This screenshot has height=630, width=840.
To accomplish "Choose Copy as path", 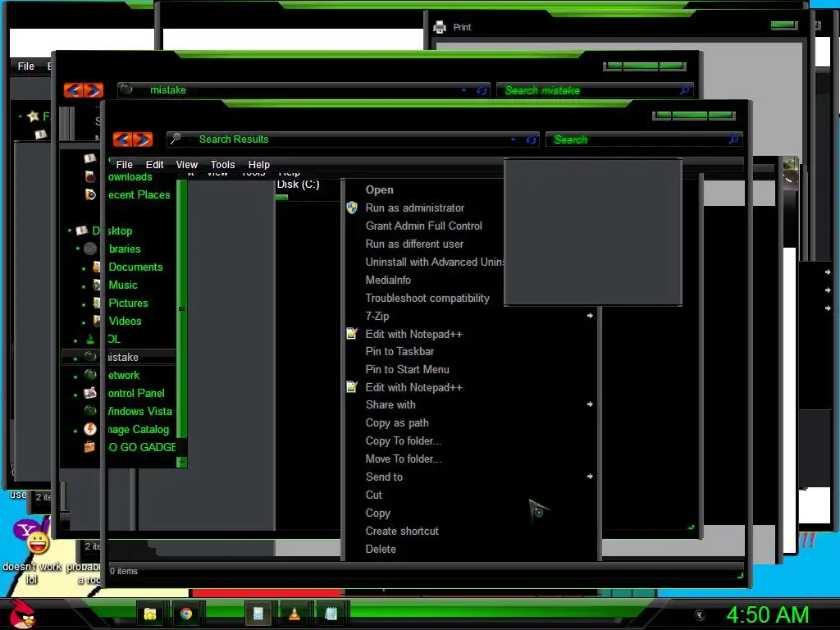I will click(x=397, y=422).
